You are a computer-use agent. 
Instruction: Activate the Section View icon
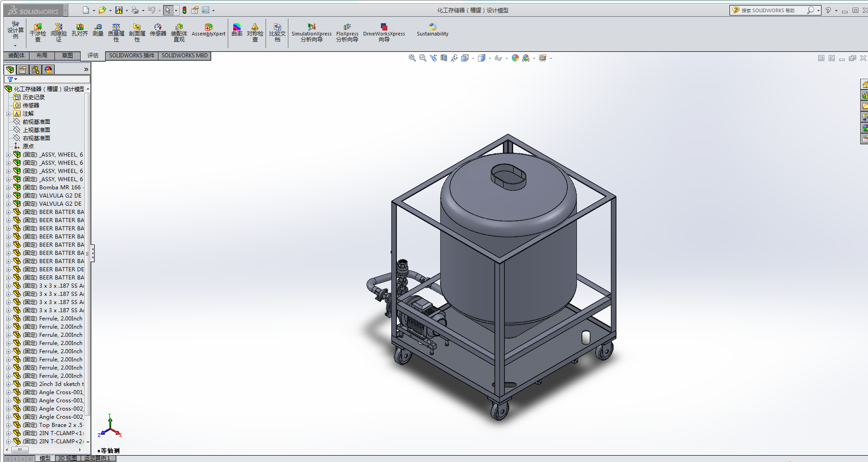[x=444, y=58]
